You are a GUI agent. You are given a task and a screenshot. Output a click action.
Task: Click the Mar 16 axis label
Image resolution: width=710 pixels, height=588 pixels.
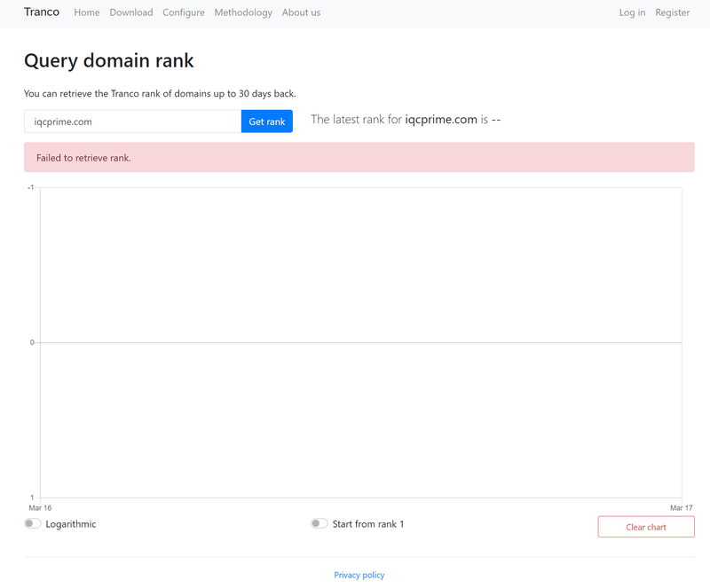[x=40, y=508]
